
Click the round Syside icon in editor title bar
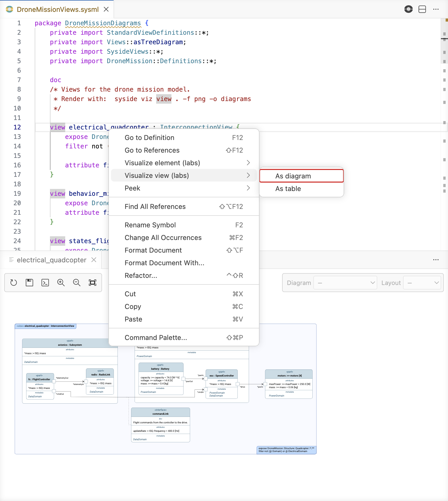[409, 9]
